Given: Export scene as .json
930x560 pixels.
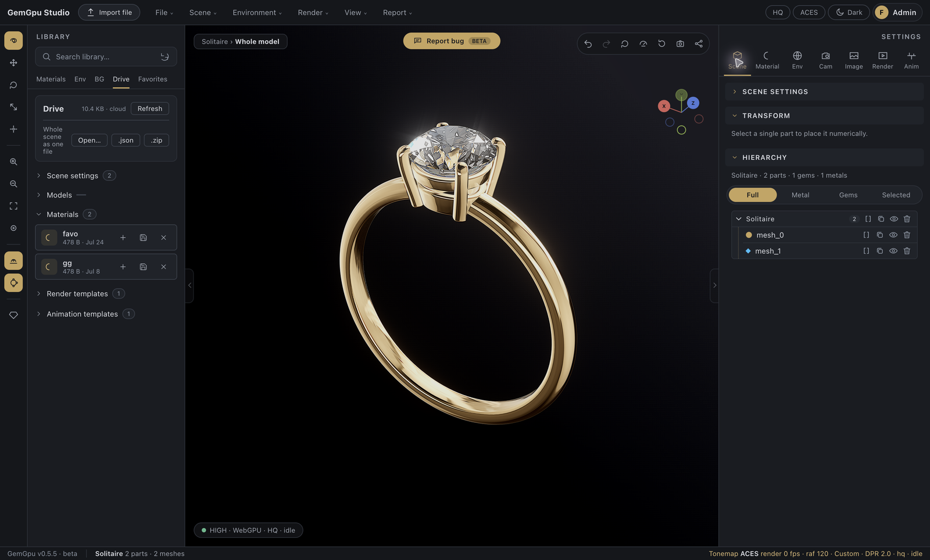Looking at the screenshot, I should [126, 141].
